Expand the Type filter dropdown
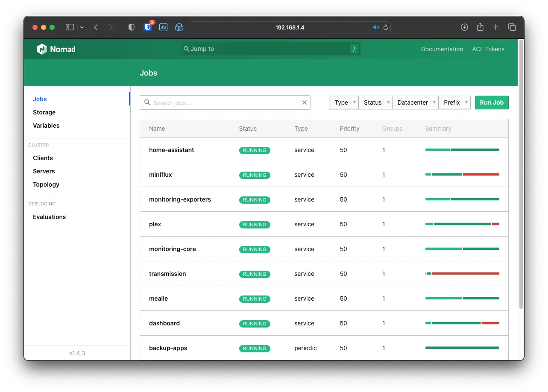 click(x=344, y=102)
